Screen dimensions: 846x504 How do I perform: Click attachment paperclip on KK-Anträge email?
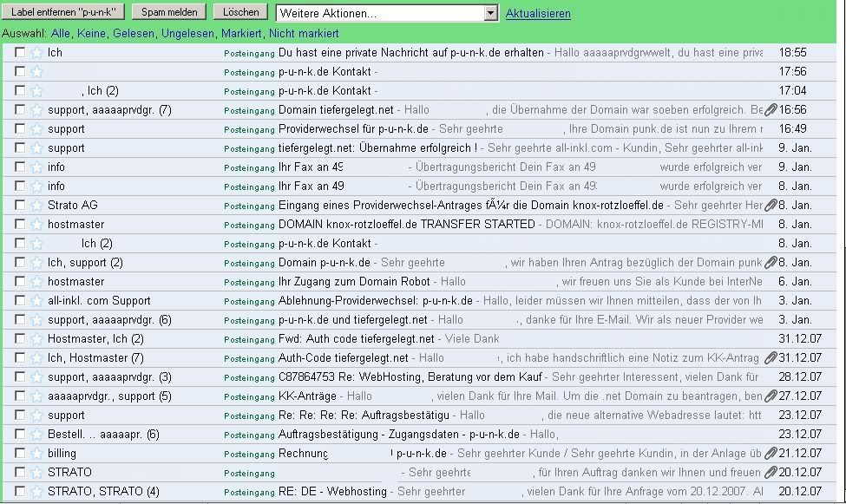coord(771,396)
